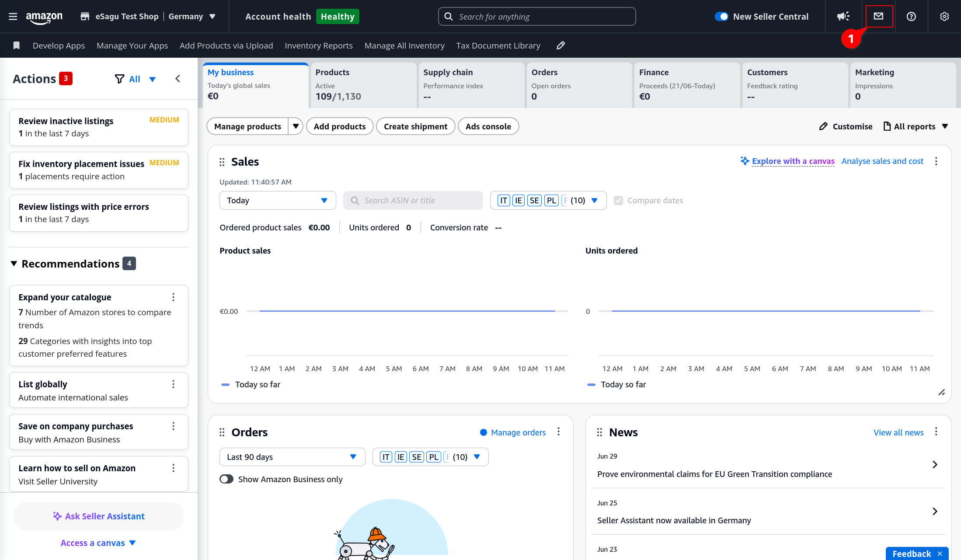Click the Search ASIN or title field
Image resolution: width=961 pixels, height=560 pixels.
[413, 201]
